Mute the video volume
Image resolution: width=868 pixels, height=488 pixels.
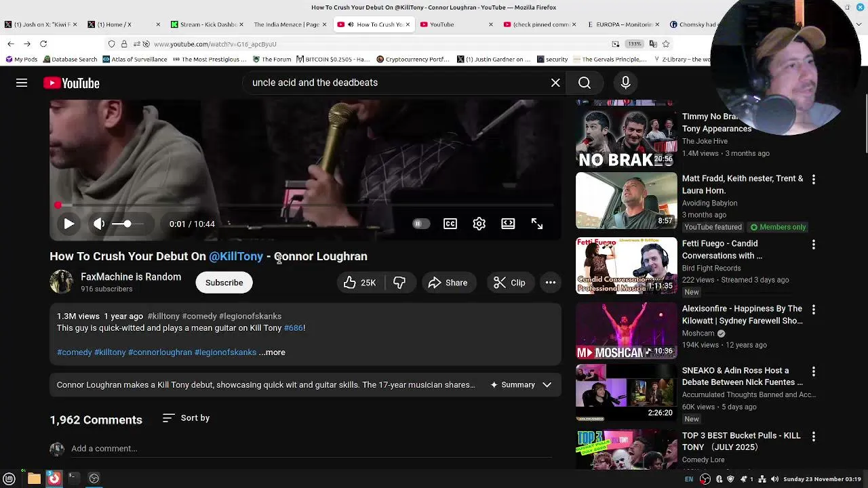pos(99,224)
